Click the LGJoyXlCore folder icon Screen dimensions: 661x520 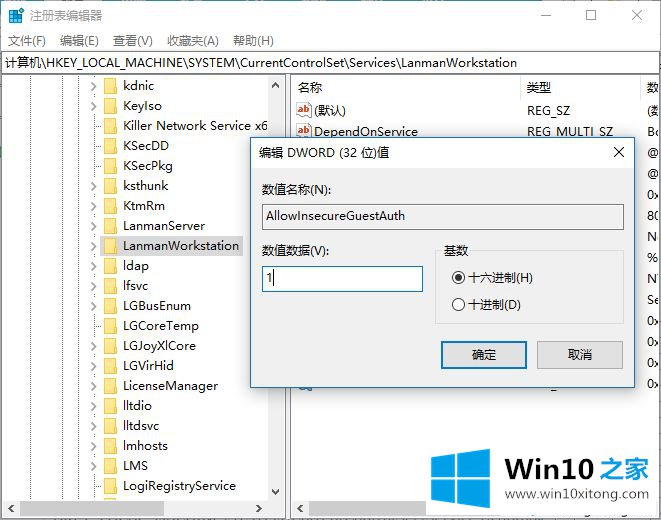click(x=110, y=346)
